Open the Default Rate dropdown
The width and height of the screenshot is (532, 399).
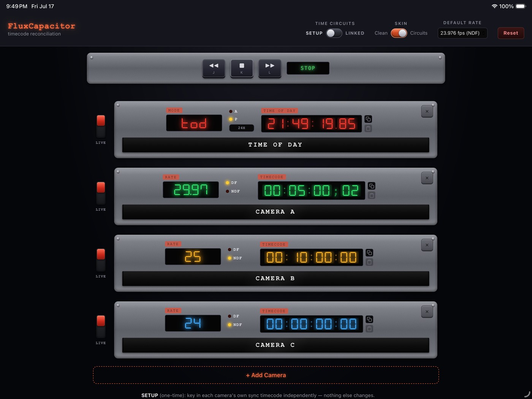click(x=462, y=33)
